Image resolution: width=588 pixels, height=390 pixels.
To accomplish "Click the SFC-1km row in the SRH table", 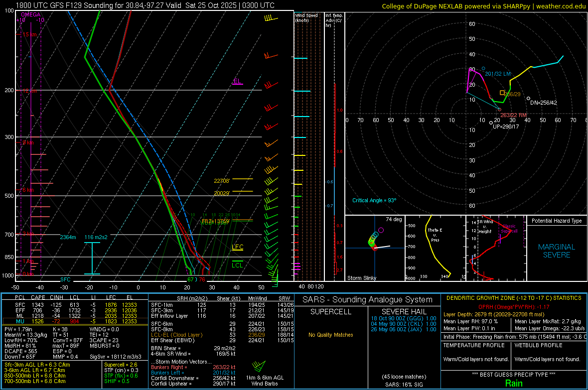I will pyautogui.click(x=222, y=305).
